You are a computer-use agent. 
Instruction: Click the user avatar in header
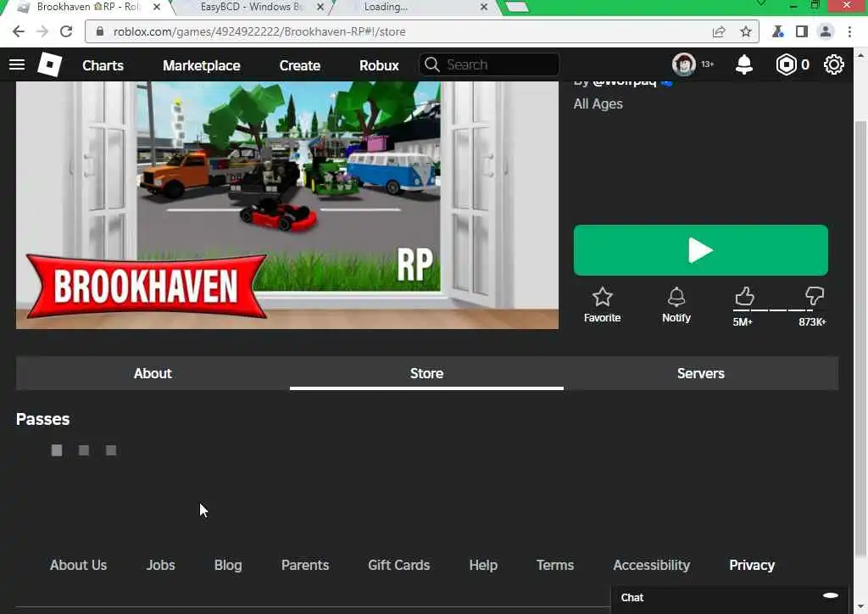[684, 64]
